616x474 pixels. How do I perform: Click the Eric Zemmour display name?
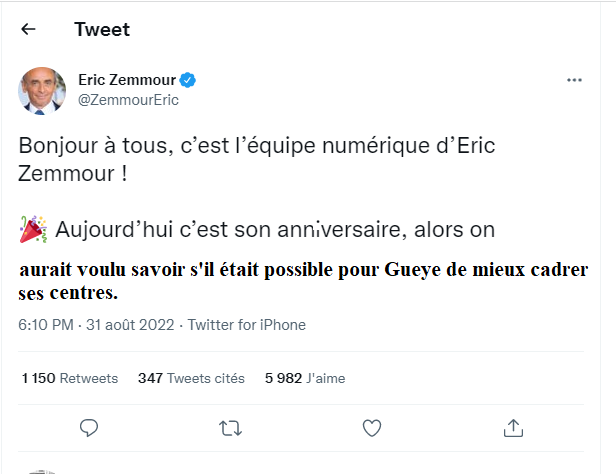[127, 80]
